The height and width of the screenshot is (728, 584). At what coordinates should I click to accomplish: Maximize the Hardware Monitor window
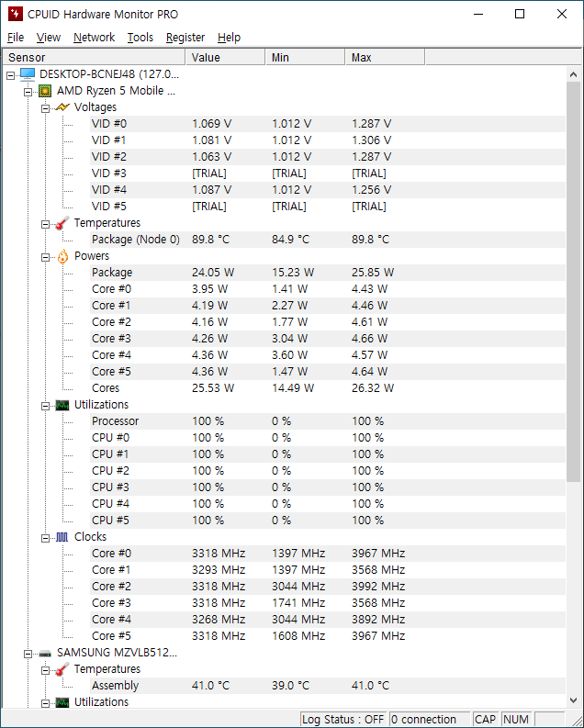[520, 14]
